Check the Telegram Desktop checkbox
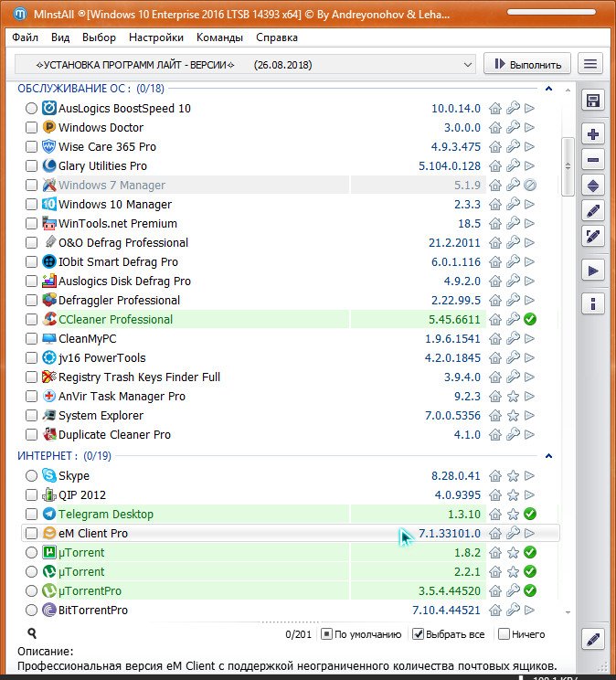Viewport: 616px width, 680px height. (x=31, y=514)
